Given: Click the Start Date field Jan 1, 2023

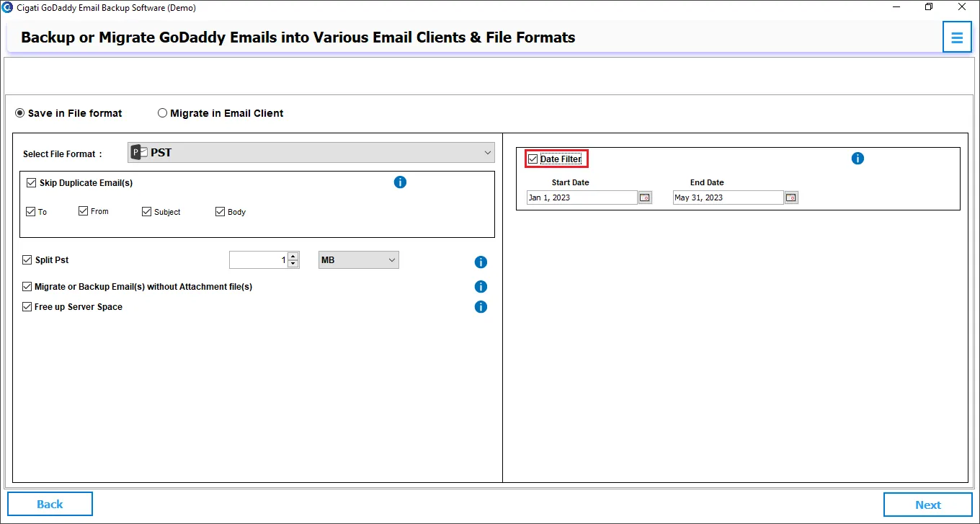Looking at the screenshot, I should 582,197.
